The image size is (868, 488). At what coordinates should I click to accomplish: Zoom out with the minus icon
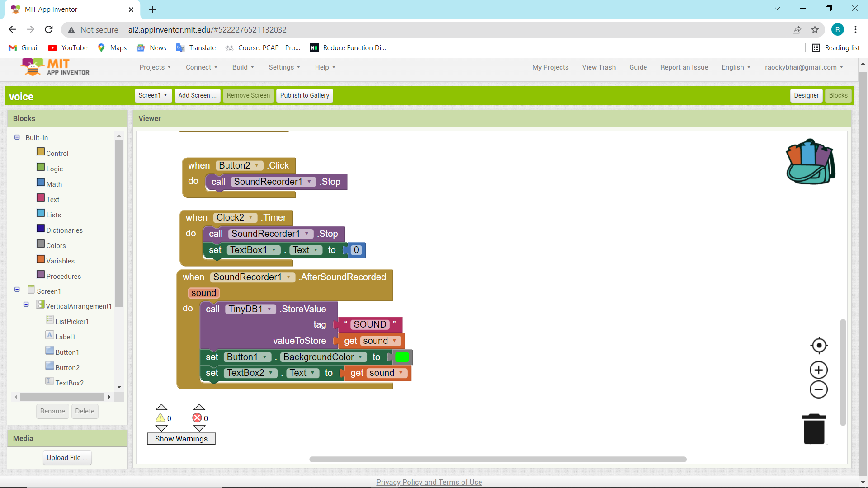click(x=819, y=389)
